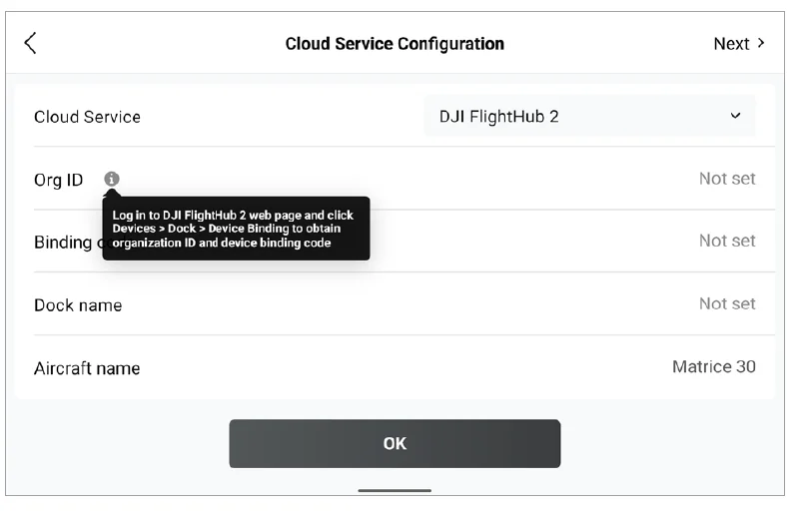Expand the Cloud Service dropdown arrow
This screenshot has height=513, width=812.
tap(736, 117)
